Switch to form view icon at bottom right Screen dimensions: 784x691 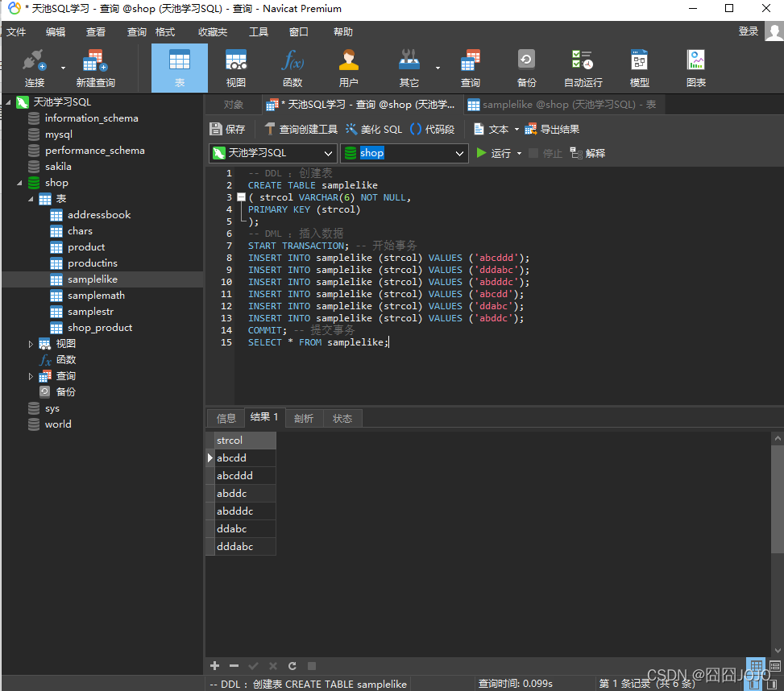[x=775, y=665]
